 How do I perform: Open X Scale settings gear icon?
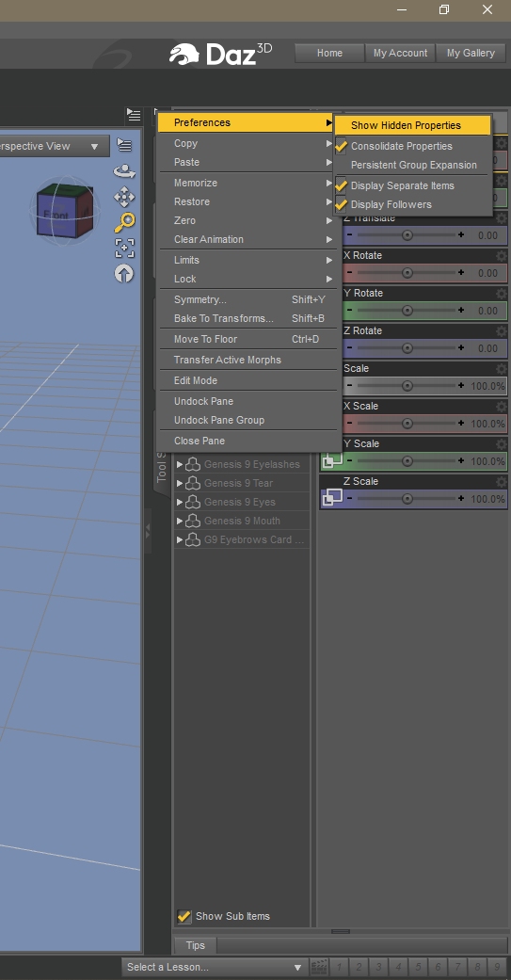pos(501,407)
